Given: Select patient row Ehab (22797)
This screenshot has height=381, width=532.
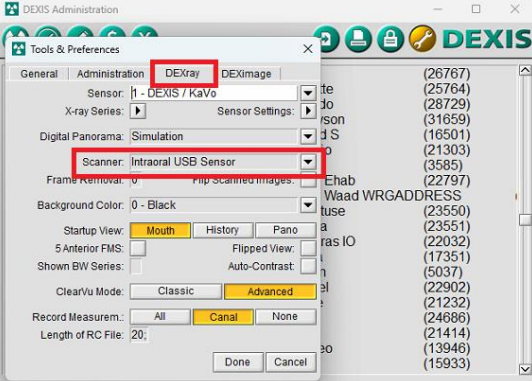Looking at the screenshot, I should point(397,180).
